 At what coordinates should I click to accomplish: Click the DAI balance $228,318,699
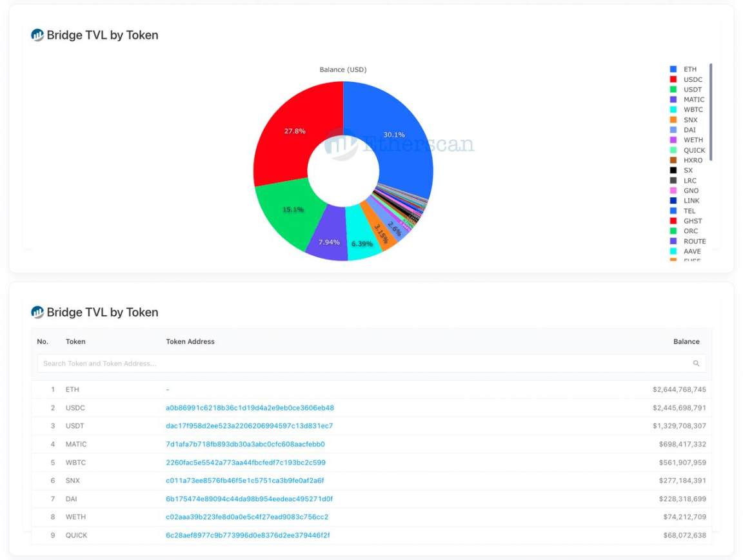[682, 499]
